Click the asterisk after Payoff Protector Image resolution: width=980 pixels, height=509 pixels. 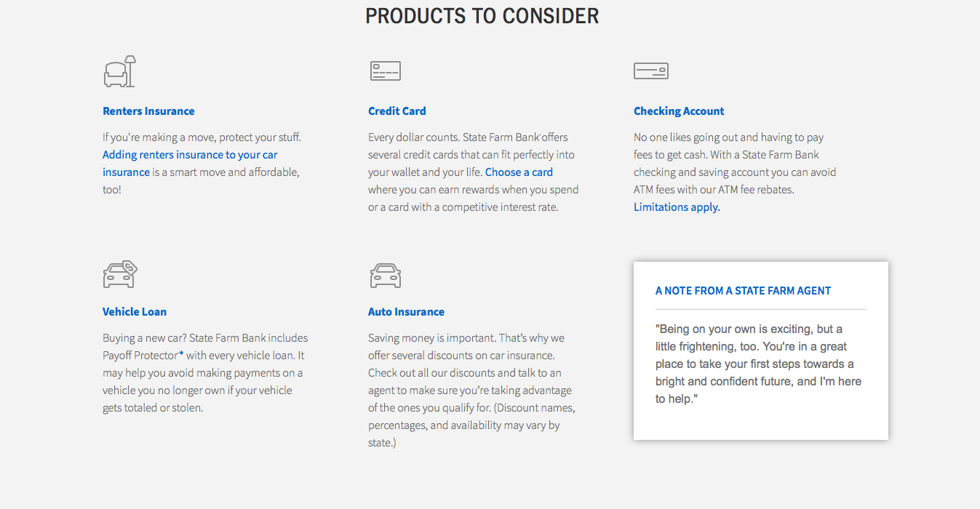click(181, 354)
